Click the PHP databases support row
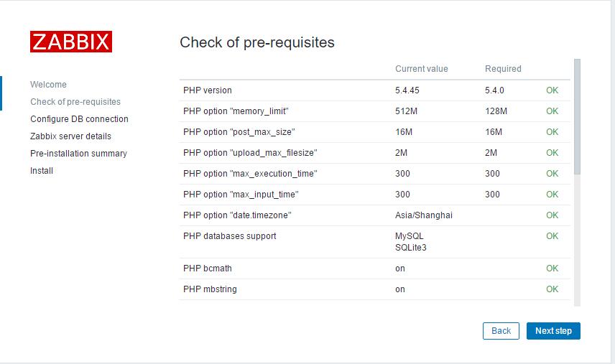 374,242
